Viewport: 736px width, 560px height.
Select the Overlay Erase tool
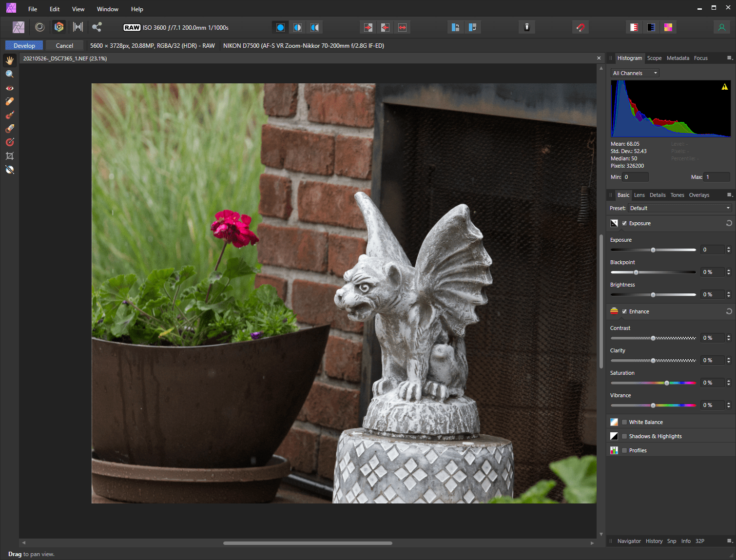tap(10, 129)
